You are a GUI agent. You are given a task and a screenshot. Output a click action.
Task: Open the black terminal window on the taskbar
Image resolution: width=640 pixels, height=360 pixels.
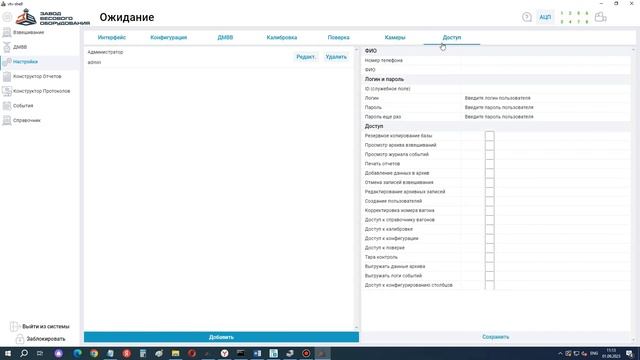[x=241, y=353]
